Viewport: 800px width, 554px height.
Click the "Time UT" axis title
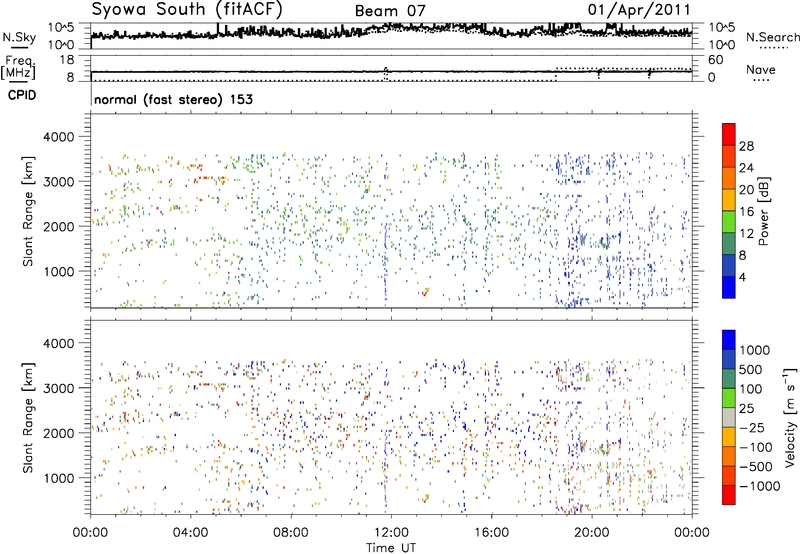coord(391,548)
